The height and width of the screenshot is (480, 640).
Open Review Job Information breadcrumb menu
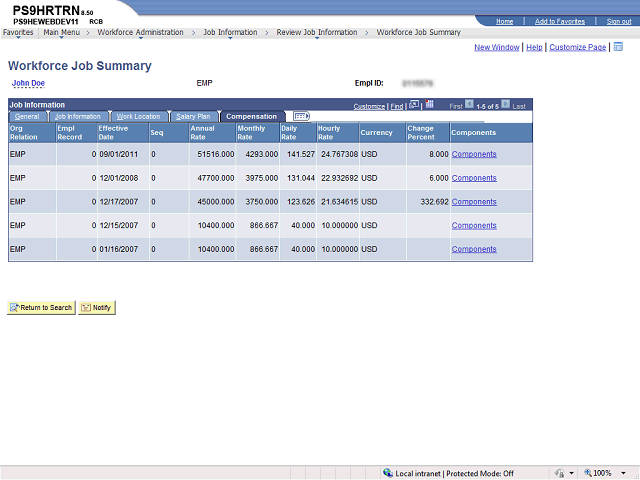coord(317,32)
